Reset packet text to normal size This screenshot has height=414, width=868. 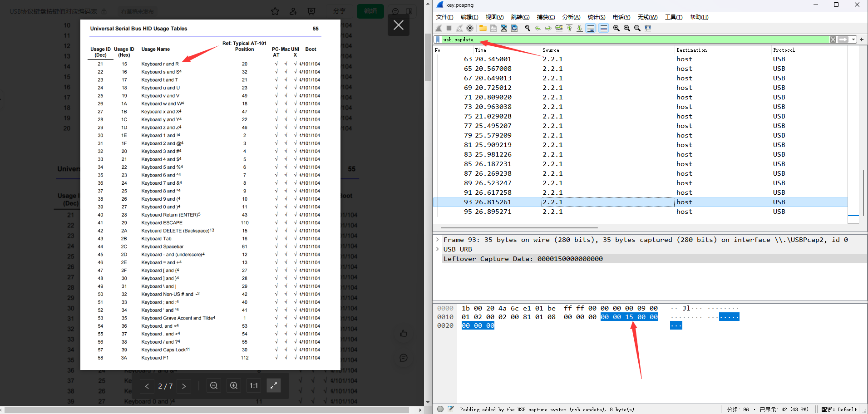click(x=637, y=28)
